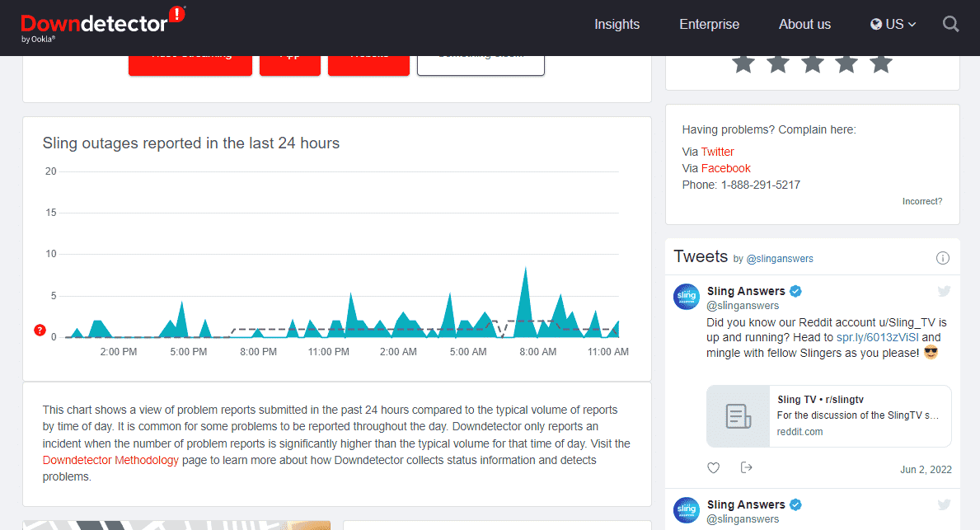Rate Sling with the second star
Screen dimensions: 980x530
click(x=777, y=63)
